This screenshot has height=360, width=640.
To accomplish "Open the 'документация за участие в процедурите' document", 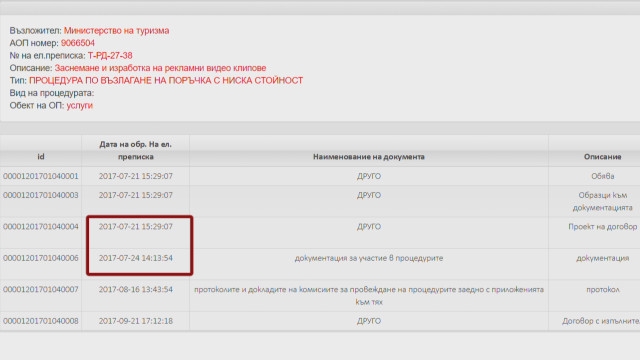I will click(369, 258).
